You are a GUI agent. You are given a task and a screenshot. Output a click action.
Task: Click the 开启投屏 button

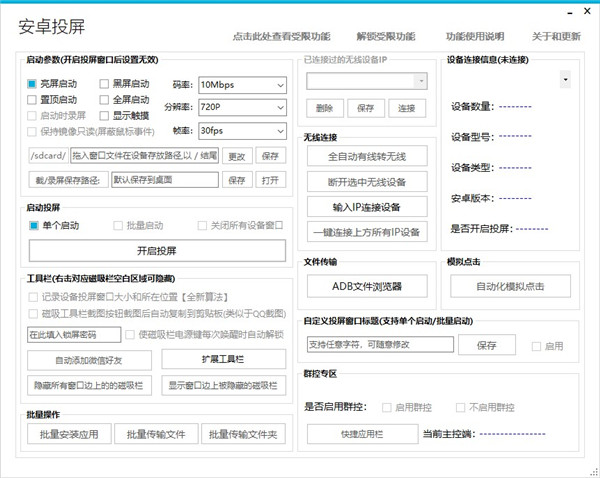pyautogui.click(x=157, y=251)
